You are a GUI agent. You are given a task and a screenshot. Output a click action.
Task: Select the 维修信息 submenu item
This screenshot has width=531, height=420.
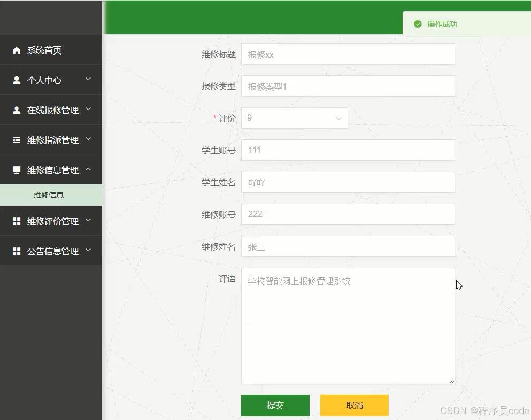tap(49, 195)
